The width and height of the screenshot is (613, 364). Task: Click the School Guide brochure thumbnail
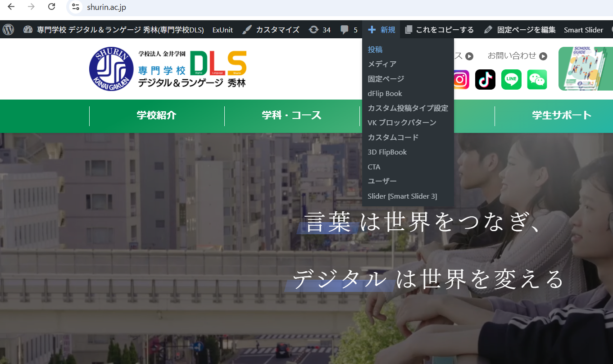(586, 68)
